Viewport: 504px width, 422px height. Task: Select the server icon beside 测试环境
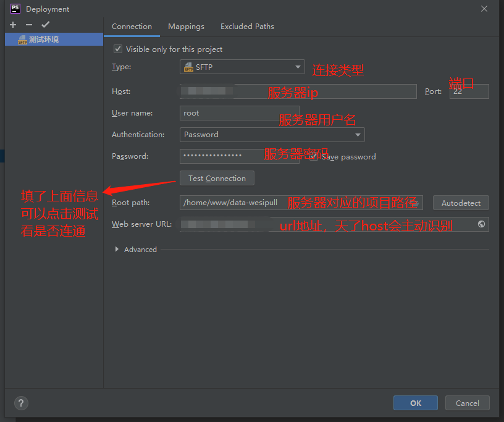point(22,39)
